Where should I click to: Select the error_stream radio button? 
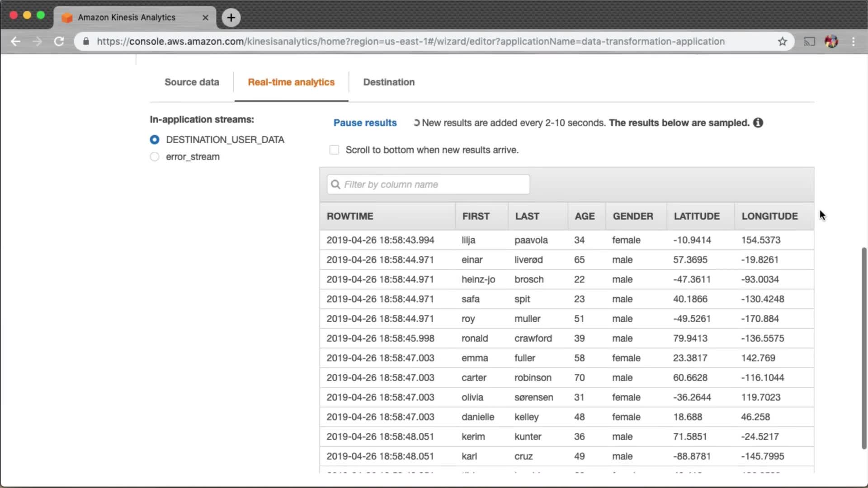155,157
